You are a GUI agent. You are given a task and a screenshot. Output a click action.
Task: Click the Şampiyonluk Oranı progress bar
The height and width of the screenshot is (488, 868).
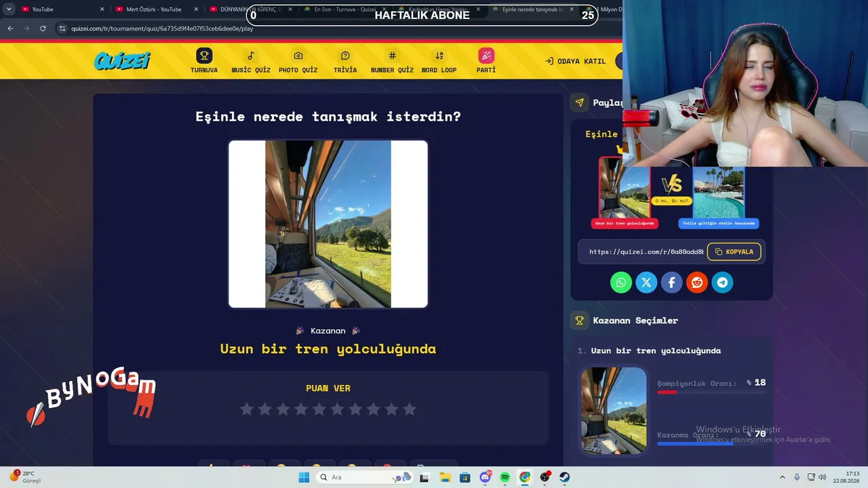coord(711,392)
